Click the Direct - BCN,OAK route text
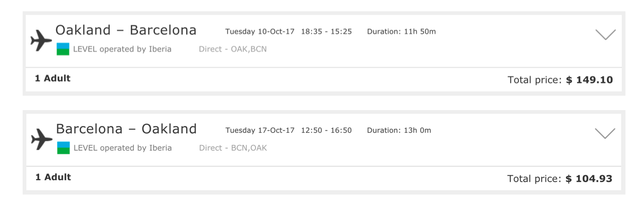 (x=233, y=148)
